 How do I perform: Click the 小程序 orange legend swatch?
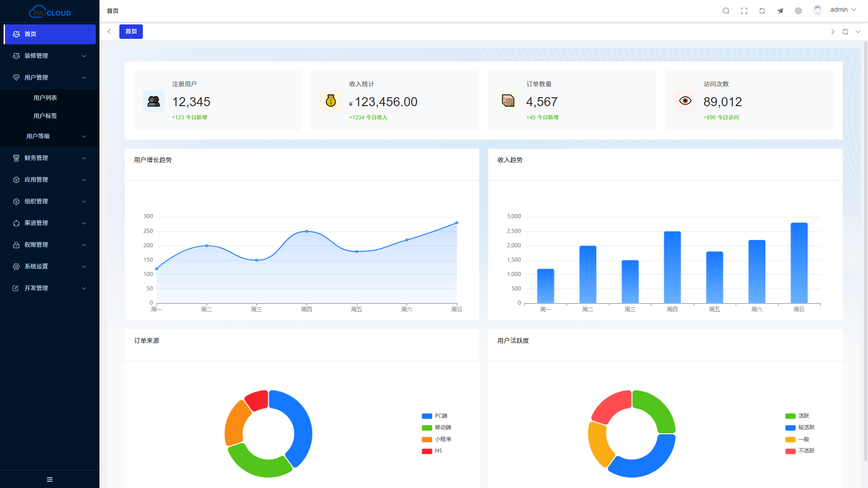coord(427,439)
